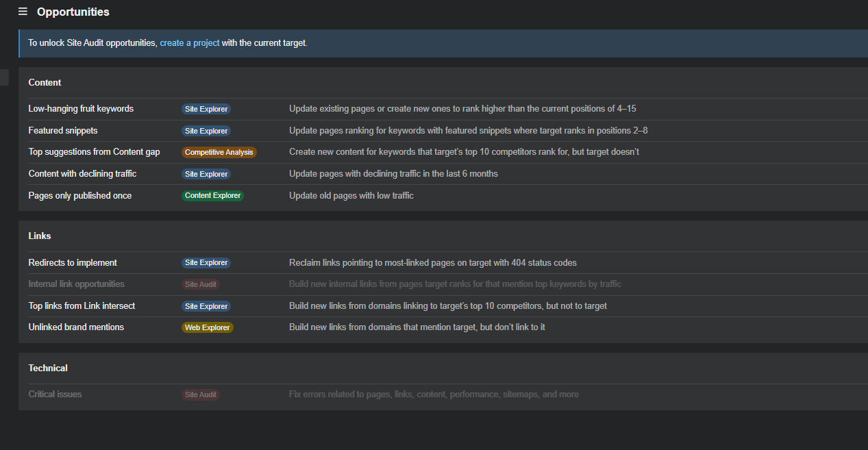Open the hamburger menu beside Opportunities

pos(23,12)
